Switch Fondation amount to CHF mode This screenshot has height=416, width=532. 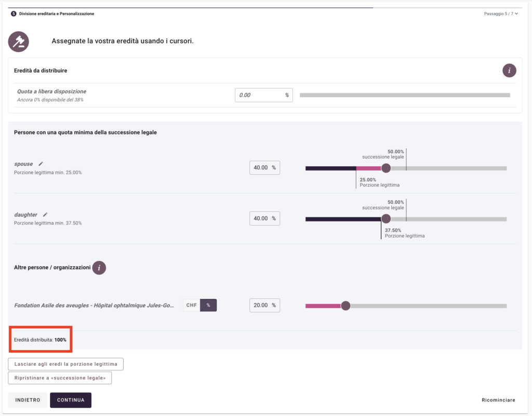[x=192, y=305]
